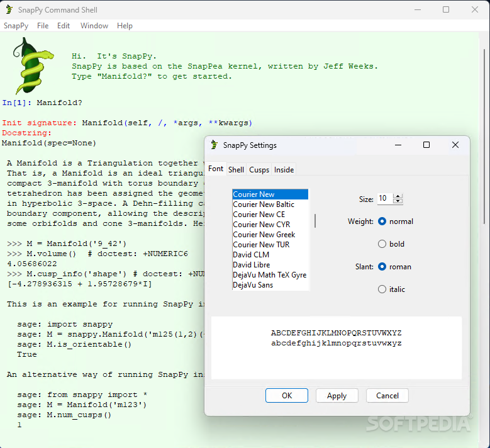
Task: Click the 'sage: import snappy' line
Action: 65,324
